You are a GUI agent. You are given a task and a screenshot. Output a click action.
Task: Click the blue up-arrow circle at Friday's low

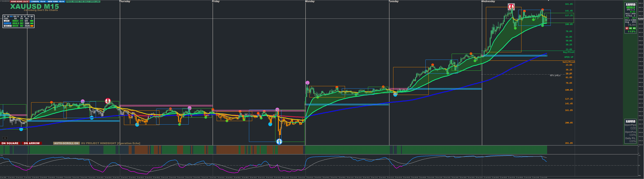click(279, 142)
